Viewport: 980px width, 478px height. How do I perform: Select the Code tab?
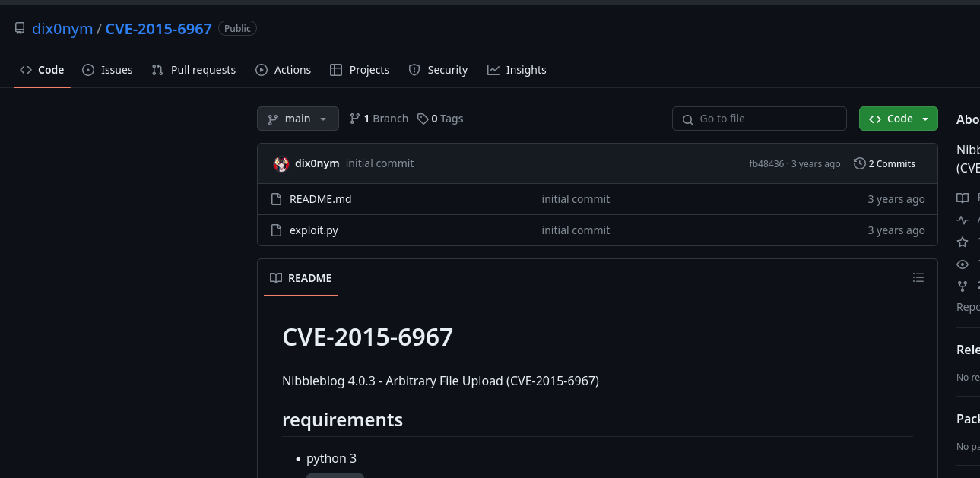click(x=42, y=70)
